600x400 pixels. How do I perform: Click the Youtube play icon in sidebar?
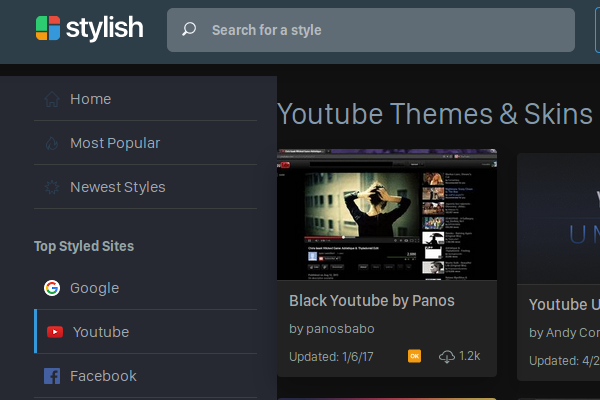coord(55,332)
